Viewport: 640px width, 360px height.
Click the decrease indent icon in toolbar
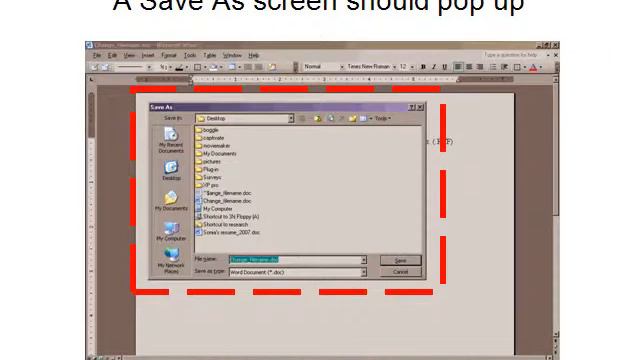[504, 67]
